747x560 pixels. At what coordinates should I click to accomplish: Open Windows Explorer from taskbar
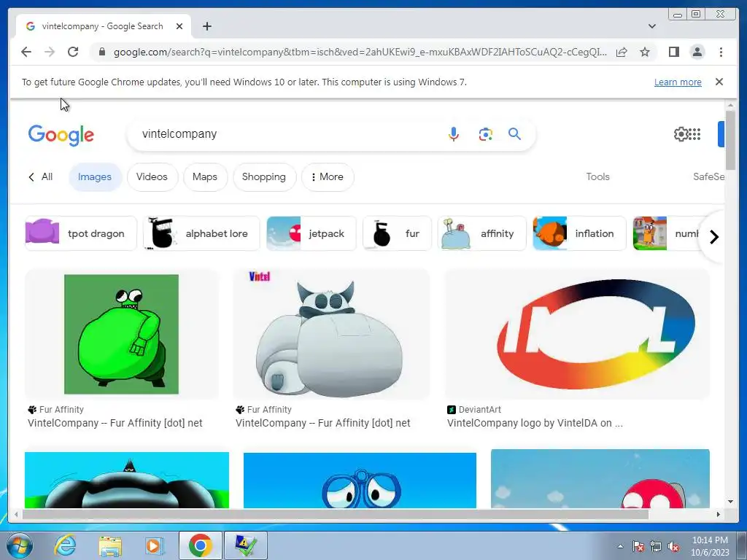click(110, 545)
